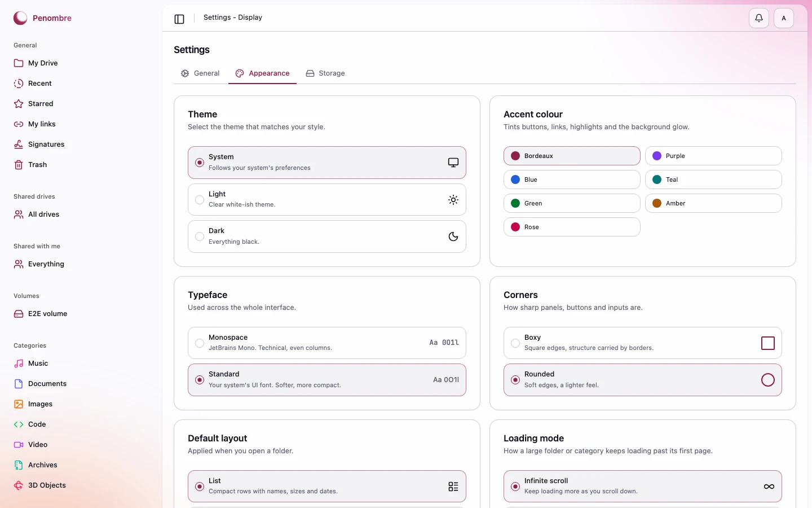Click the E2E volume drive icon
This screenshot has width=812, height=508.
(19, 314)
